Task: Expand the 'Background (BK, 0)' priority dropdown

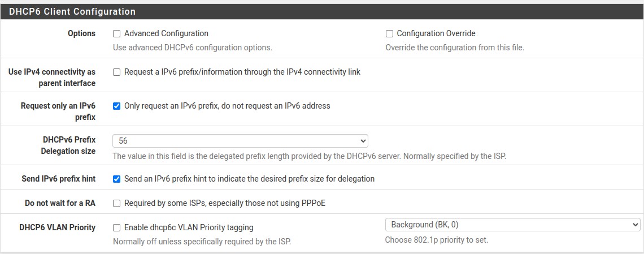Action: click(512, 225)
